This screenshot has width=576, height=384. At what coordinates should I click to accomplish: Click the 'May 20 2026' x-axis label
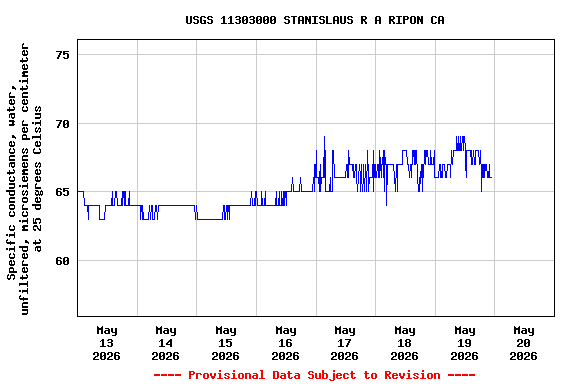tap(523, 343)
